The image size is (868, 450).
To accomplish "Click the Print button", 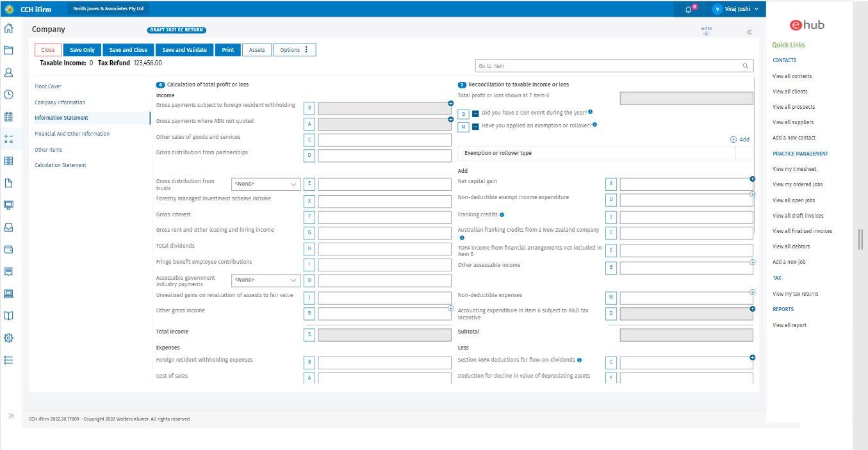I will (x=227, y=50).
